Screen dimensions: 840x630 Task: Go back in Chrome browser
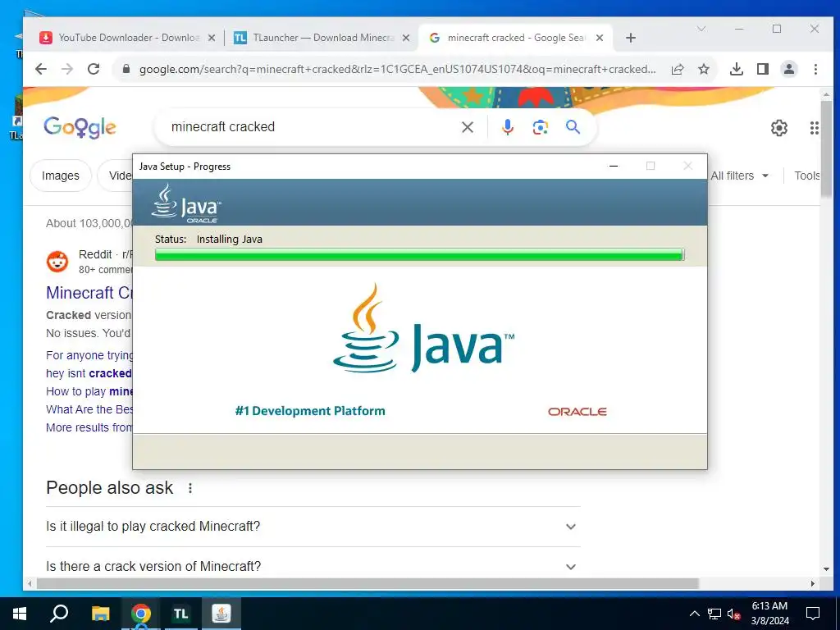(x=41, y=69)
